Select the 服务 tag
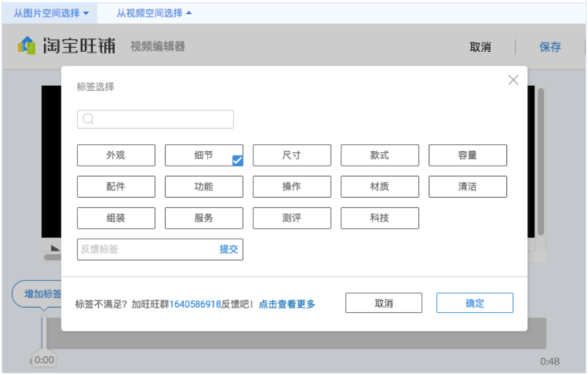The width and height of the screenshot is (588, 375). 204,218
